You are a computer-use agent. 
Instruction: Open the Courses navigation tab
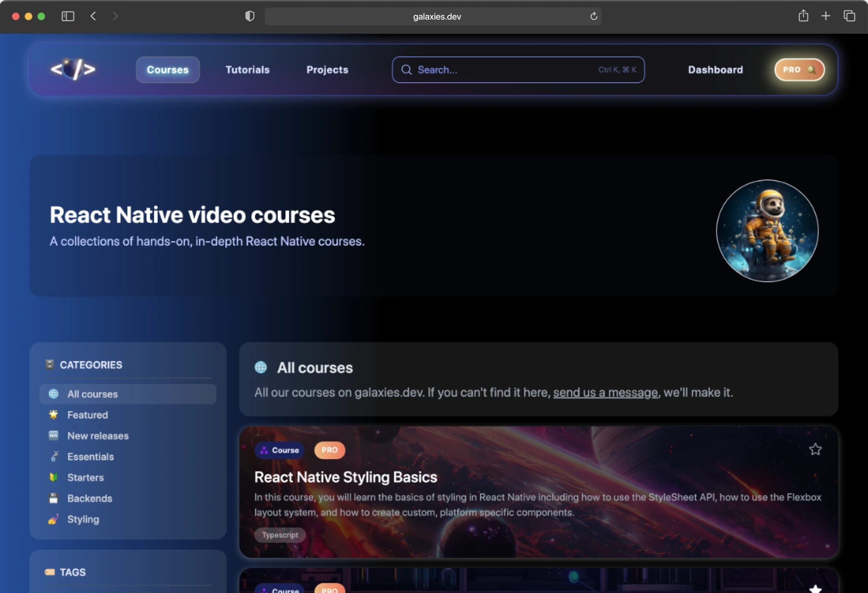[167, 70]
